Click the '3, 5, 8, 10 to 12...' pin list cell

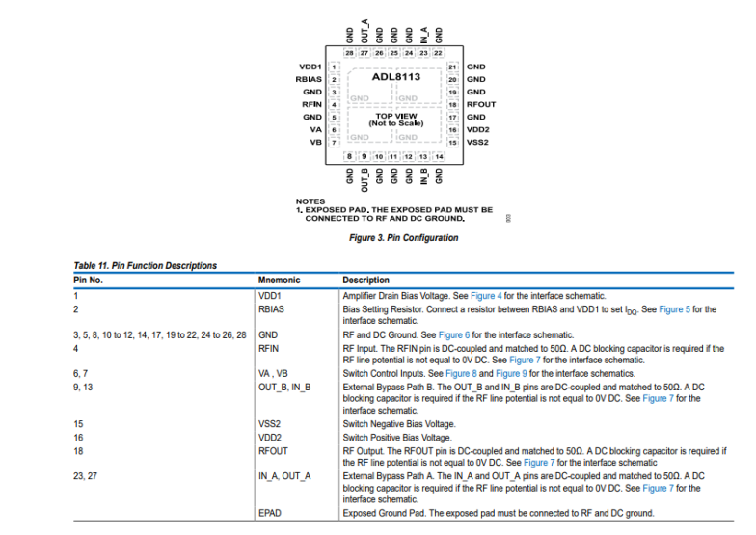click(160, 334)
